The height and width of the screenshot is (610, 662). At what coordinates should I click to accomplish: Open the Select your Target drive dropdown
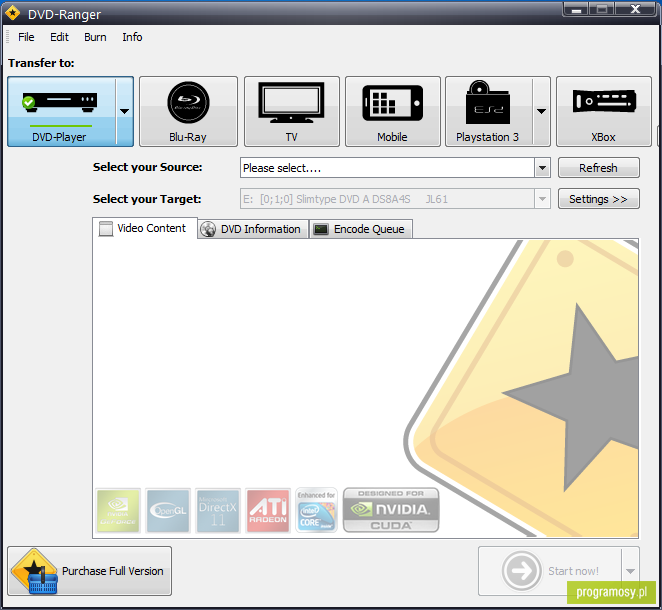pyautogui.click(x=542, y=199)
